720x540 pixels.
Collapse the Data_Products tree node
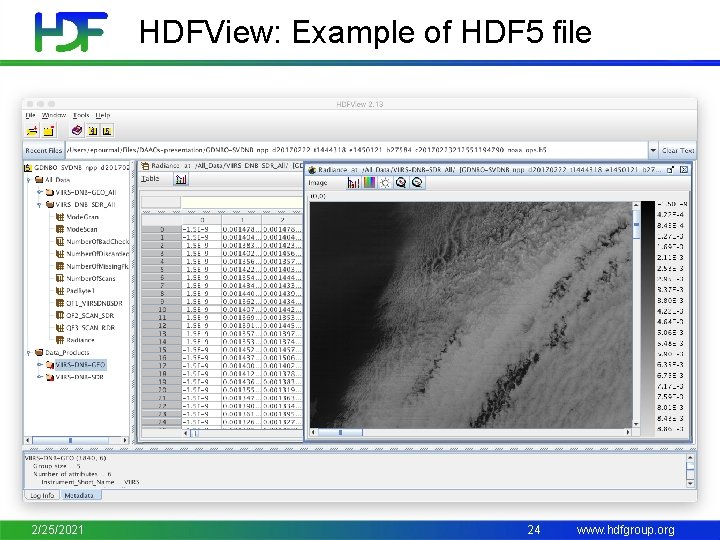pos(29,353)
